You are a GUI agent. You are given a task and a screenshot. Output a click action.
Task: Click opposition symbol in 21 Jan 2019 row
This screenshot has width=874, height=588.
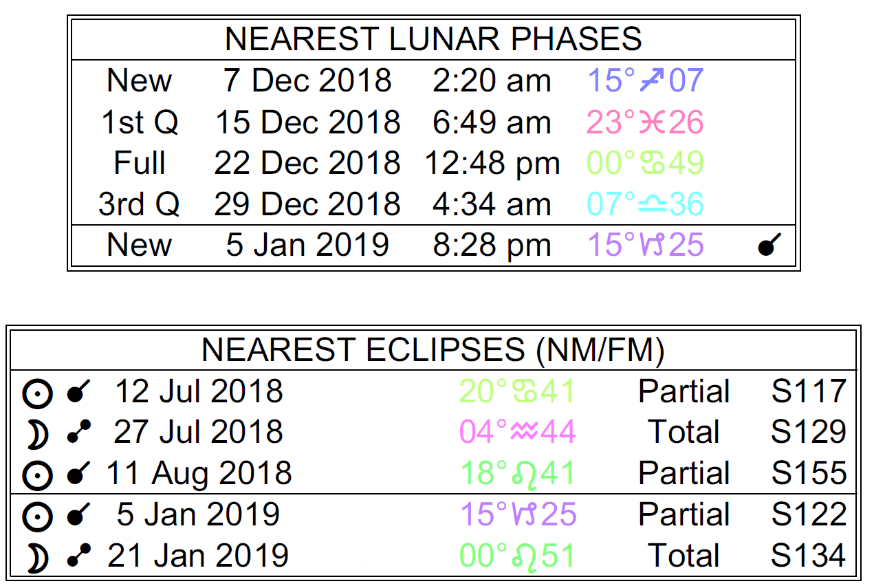79,557
